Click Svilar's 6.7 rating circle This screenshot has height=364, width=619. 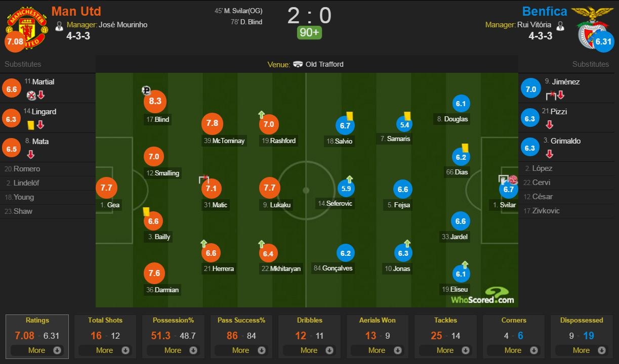click(x=508, y=190)
